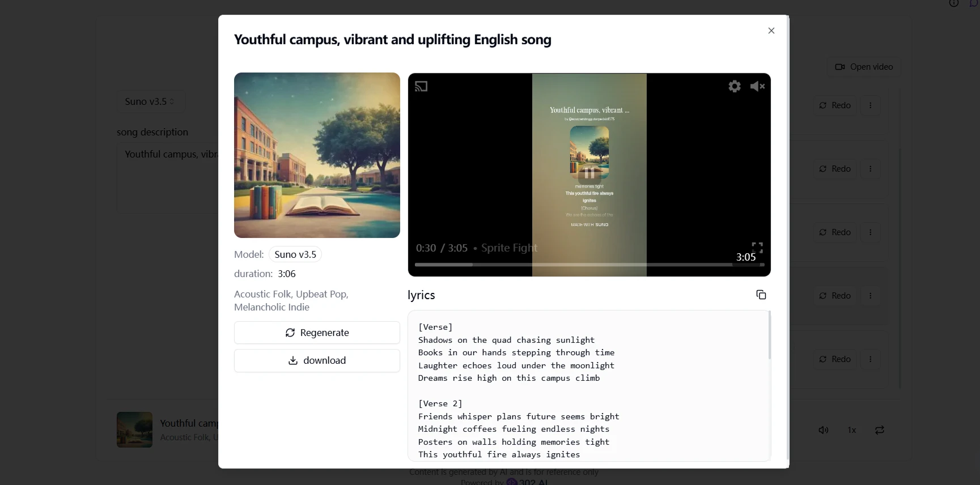Click the volume icon in bottom player bar
The width and height of the screenshot is (980, 485).
click(x=824, y=430)
